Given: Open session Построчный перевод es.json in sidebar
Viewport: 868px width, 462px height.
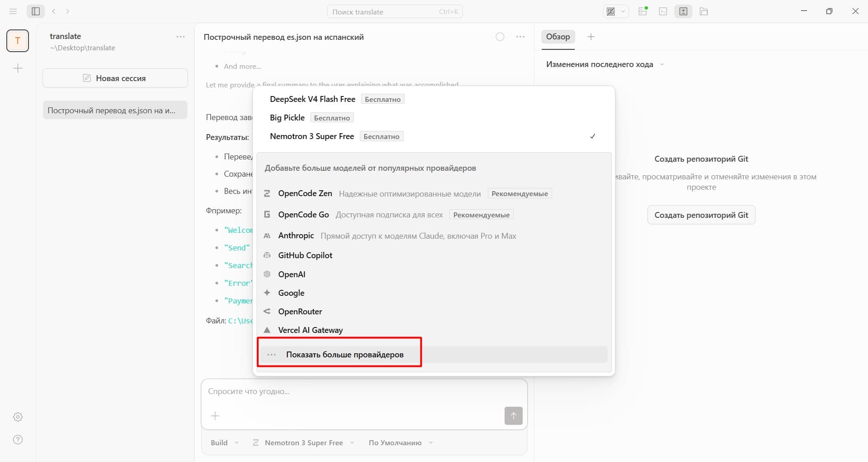Looking at the screenshot, I should (115, 110).
